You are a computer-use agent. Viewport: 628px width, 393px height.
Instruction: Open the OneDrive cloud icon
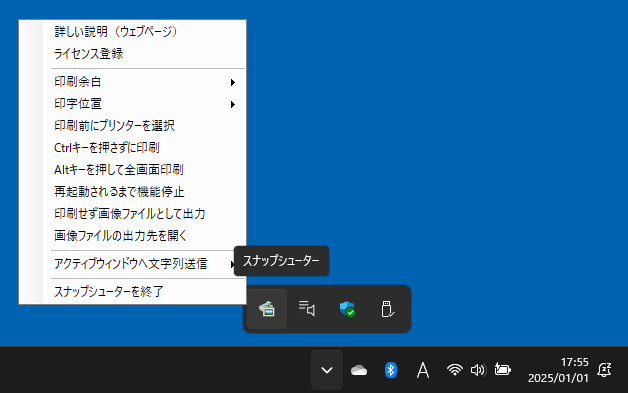[359, 370]
